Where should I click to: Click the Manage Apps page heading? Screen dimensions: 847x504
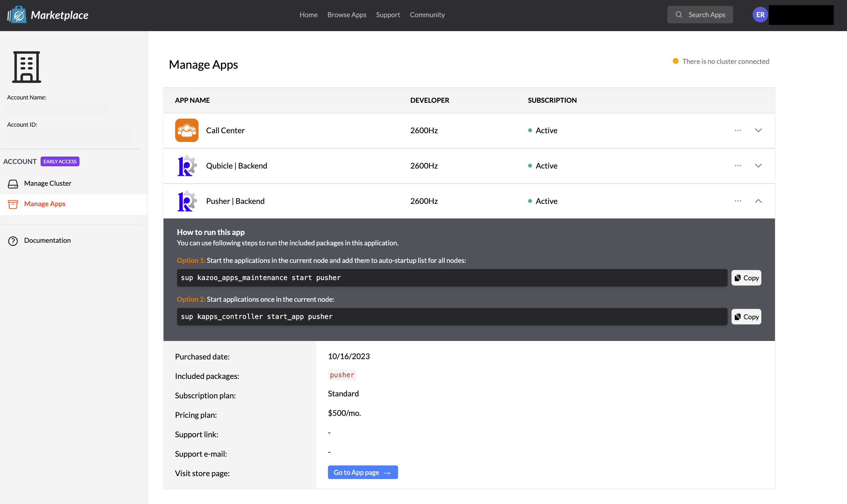coord(203,64)
